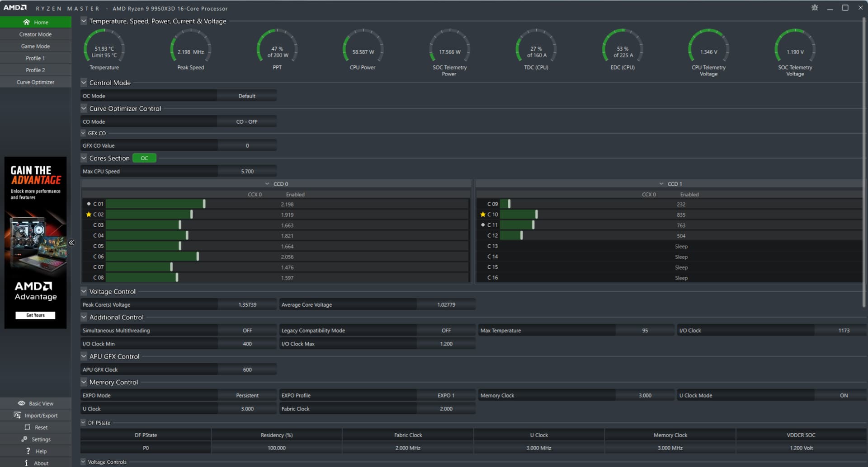Click the About info icon
This screenshot has height=467, width=868.
pos(26,463)
